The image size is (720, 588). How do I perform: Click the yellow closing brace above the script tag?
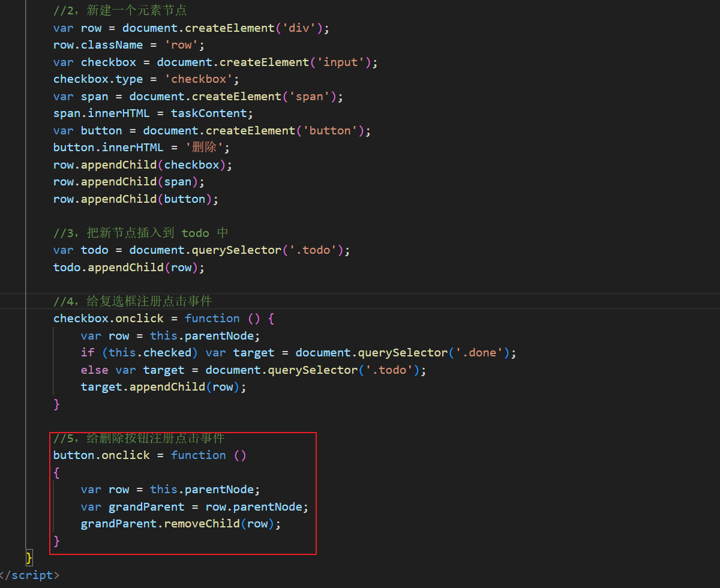pos(29,558)
